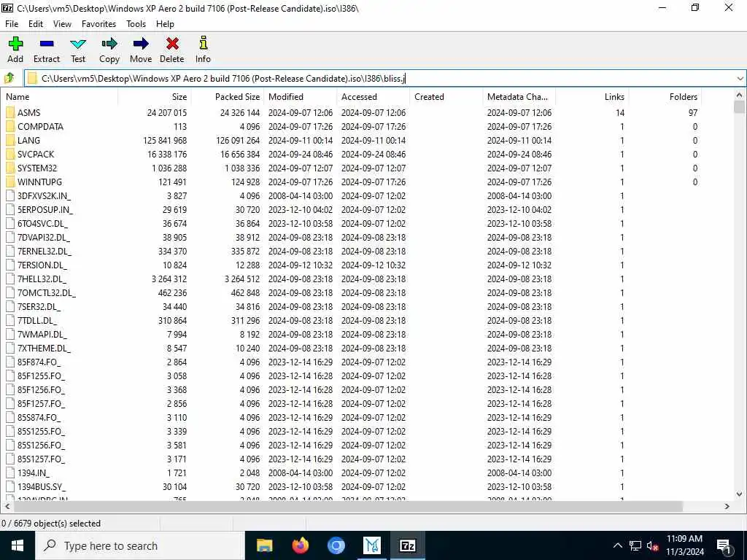
Task: Click the Copy toolbar icon
Action: pyautogui.click(x=109, y=44)
